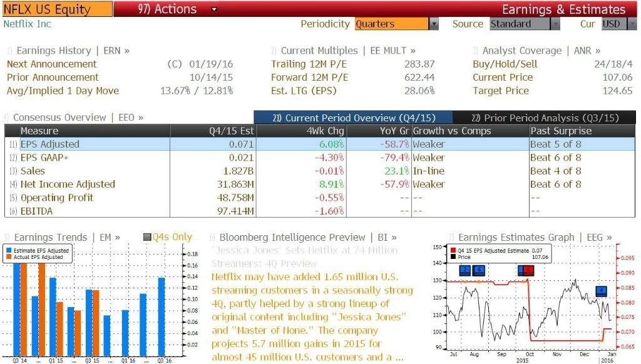The width and height of the screenshot is (641, 364).
Task: Click Target Price value 124.65
Action: pos(617,91)
